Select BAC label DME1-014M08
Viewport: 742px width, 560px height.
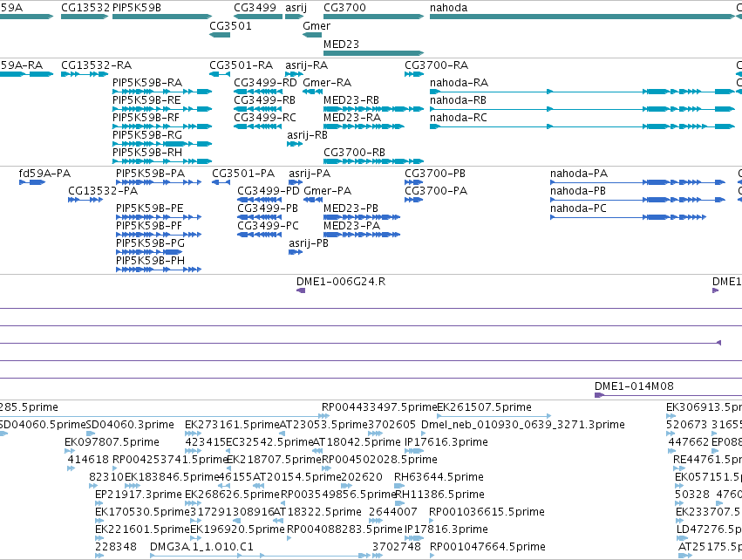click(x=634, y=386)
